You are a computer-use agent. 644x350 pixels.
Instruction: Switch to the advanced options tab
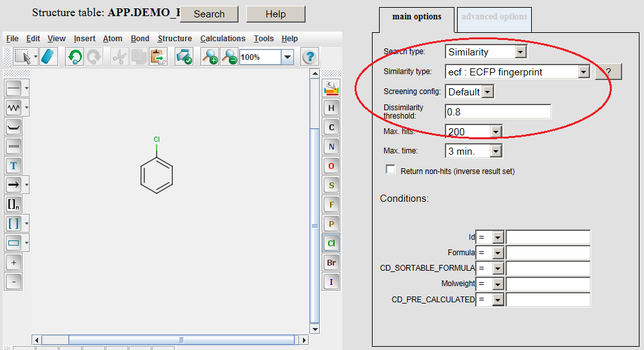[x=494, y=17]
